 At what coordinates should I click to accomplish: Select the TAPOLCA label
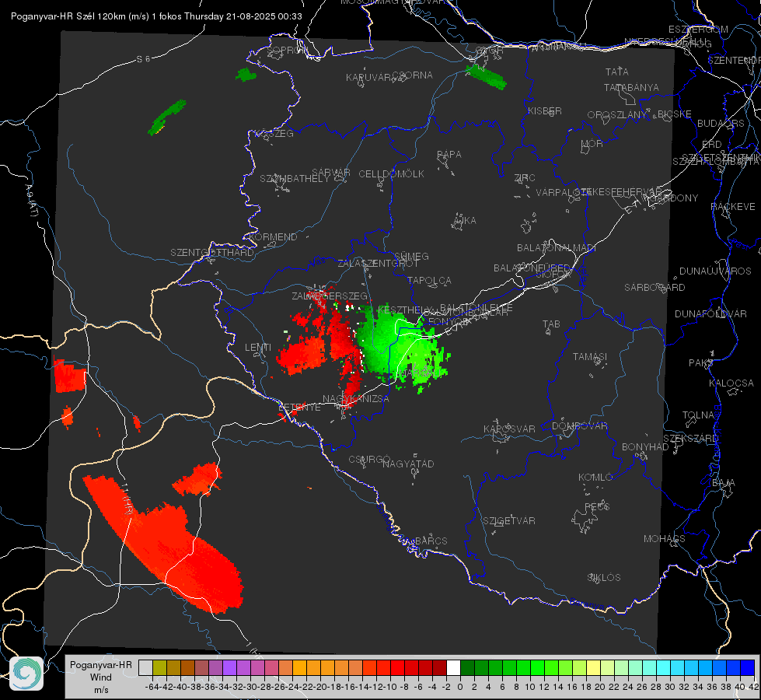429,280
